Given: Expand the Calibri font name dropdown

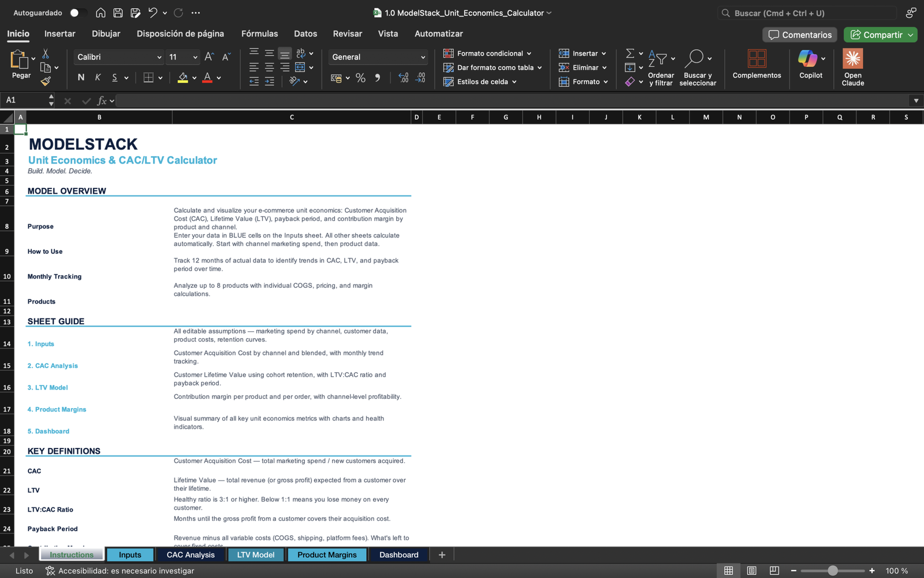Looking at the screenshot, I should pos(159,57).
